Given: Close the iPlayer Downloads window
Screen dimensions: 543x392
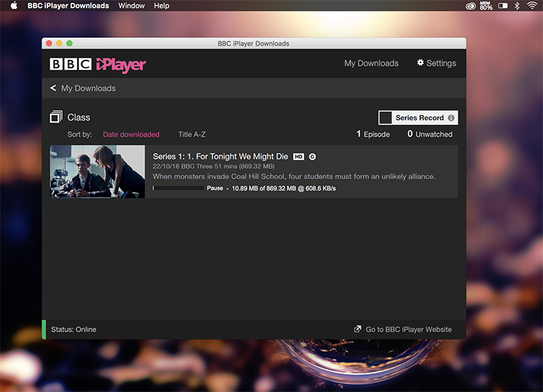Looking at the screenshot, I should 49,43.
